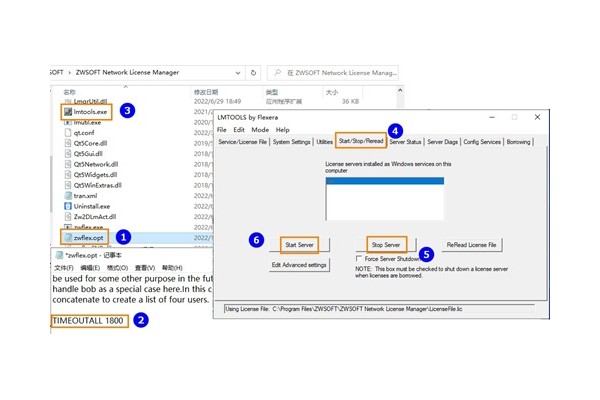The image size is (600, 400).
Task: Open the 文件(F) menu in Notepad
Action: coord(64,268)
